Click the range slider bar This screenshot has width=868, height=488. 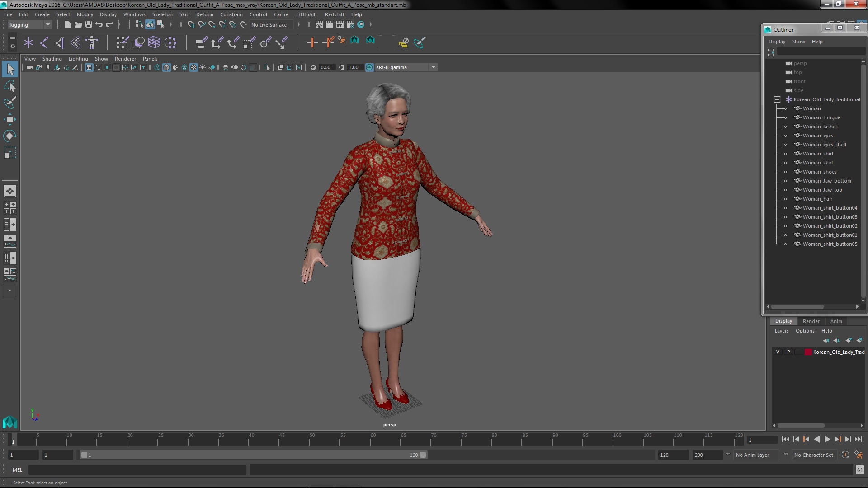pyautogui.click(x=253, y=455)
